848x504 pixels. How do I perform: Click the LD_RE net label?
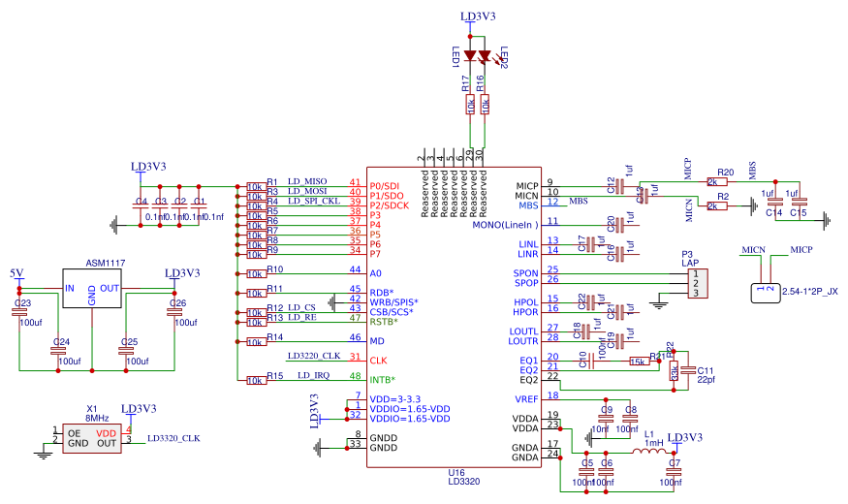(x=301, y=318)
